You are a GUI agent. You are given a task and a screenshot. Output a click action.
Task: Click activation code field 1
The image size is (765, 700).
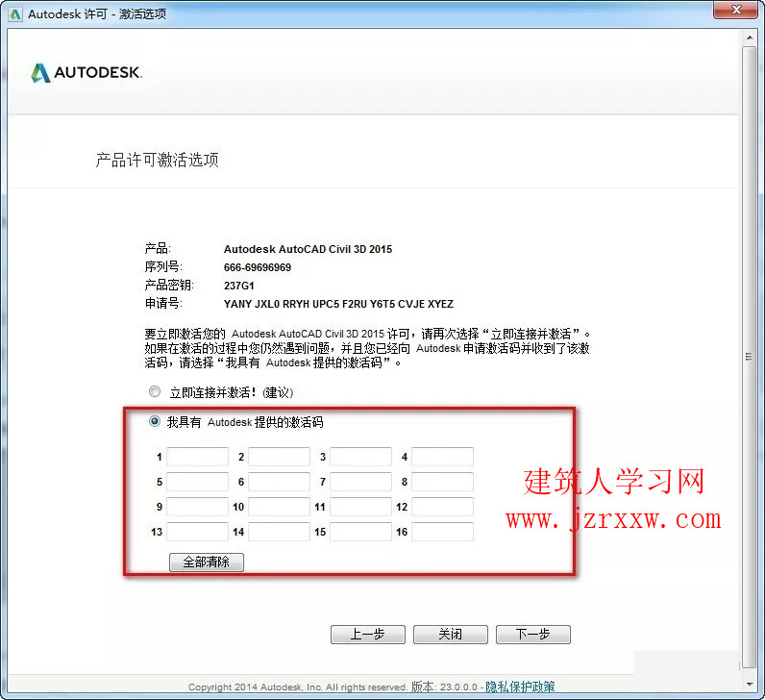[x=197, y=457]
